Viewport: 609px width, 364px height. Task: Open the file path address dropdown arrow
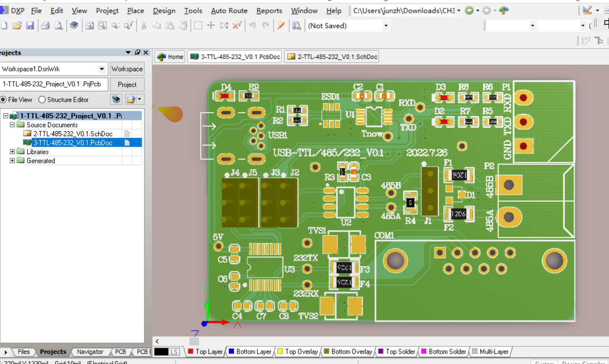coord(459,10)
